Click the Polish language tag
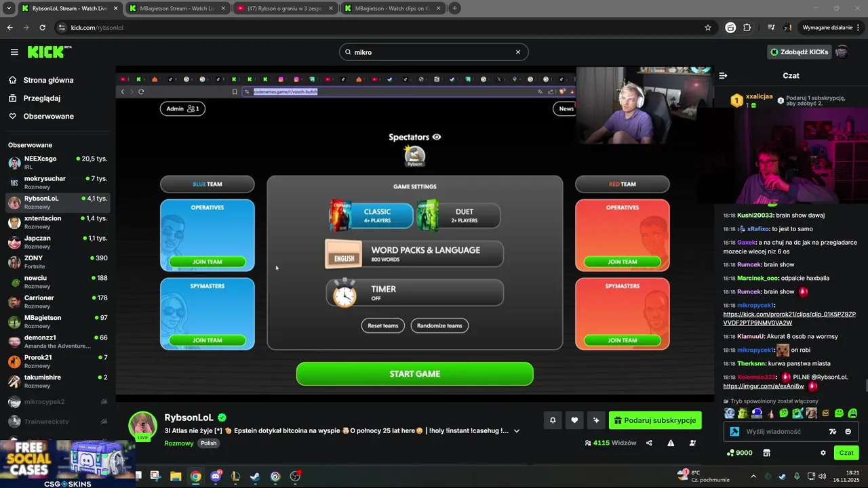 (x=208, y=443)
